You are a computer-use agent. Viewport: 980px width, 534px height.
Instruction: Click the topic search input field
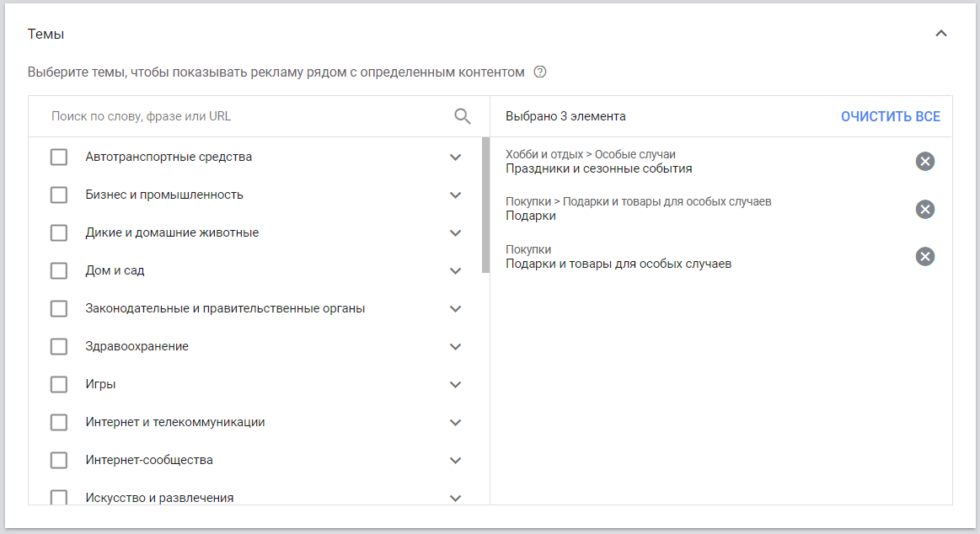tap(244, 116)
